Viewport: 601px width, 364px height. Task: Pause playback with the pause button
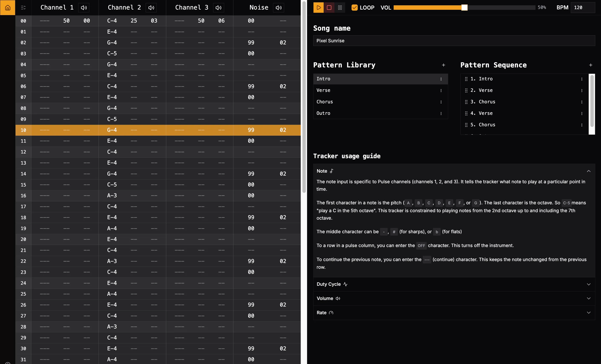(x=340, y=8)
